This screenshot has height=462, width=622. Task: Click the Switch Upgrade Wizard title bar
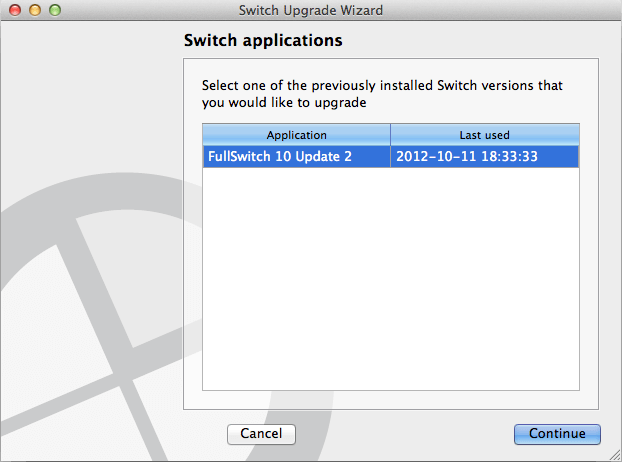[x=311, y=10]
